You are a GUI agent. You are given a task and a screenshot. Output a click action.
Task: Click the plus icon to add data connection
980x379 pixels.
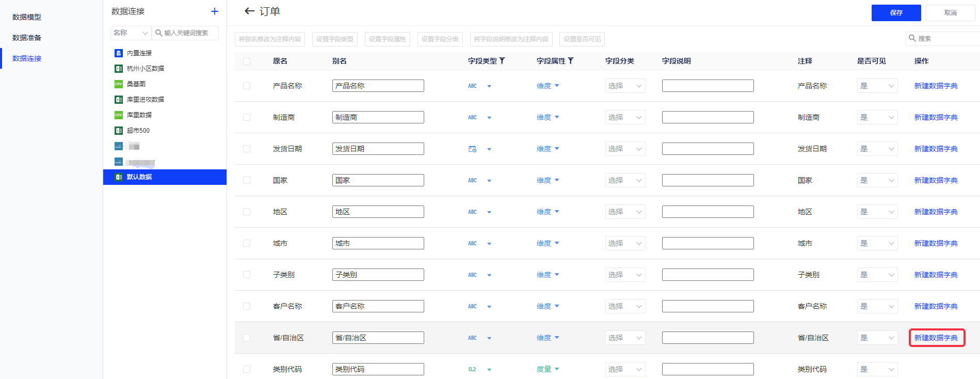tap(215, 11)
